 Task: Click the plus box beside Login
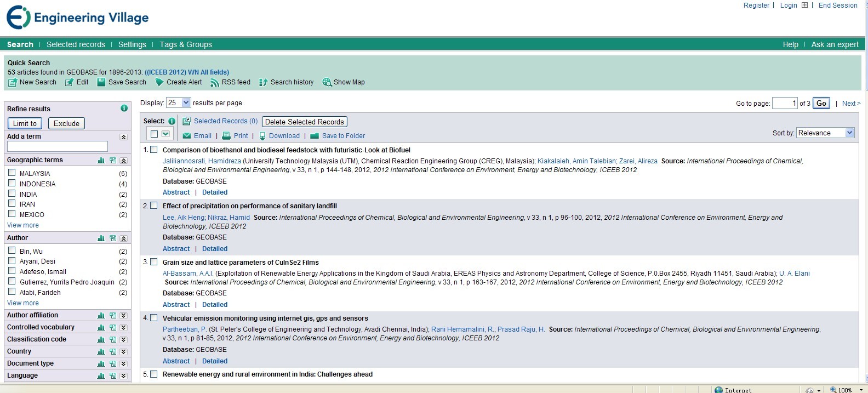(x=804, y=5)
